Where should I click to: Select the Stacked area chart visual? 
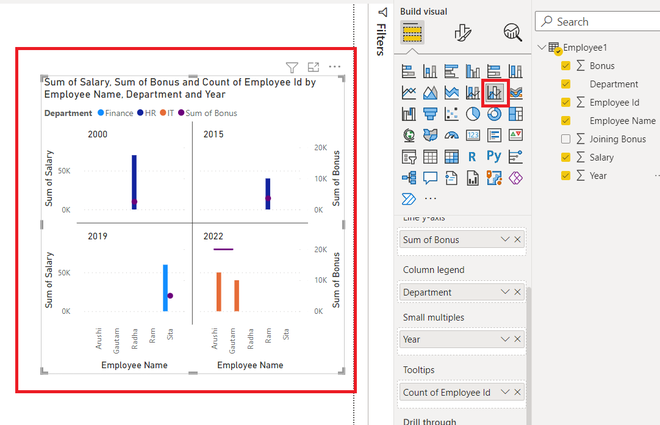tap(451, 93)
